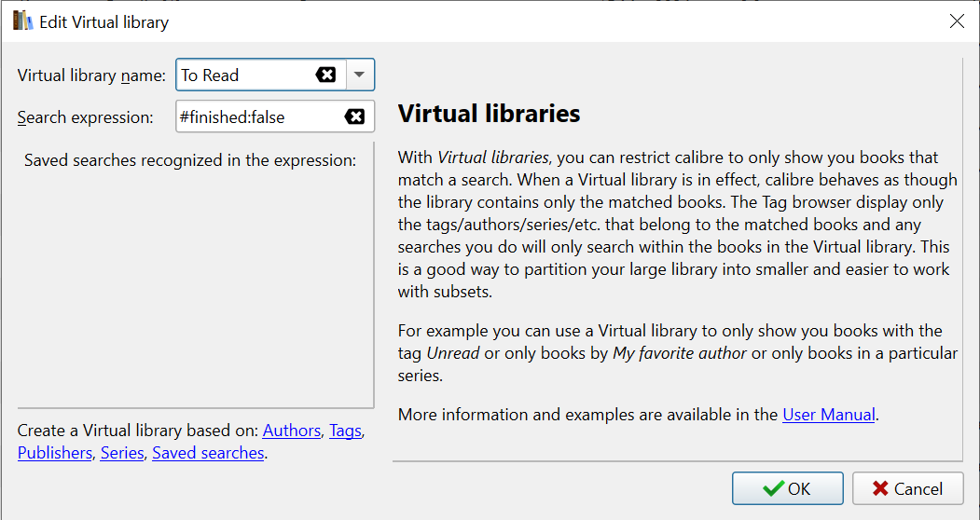Viewport: 980px width, 520px height.
Task: Create a Virtual library based on Tags
Action: (x=345, y=431)
